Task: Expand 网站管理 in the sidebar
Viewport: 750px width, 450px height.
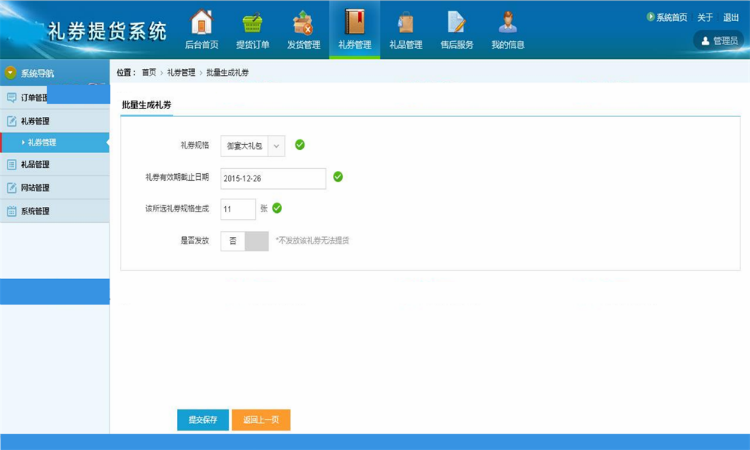Action: point(35,188)
